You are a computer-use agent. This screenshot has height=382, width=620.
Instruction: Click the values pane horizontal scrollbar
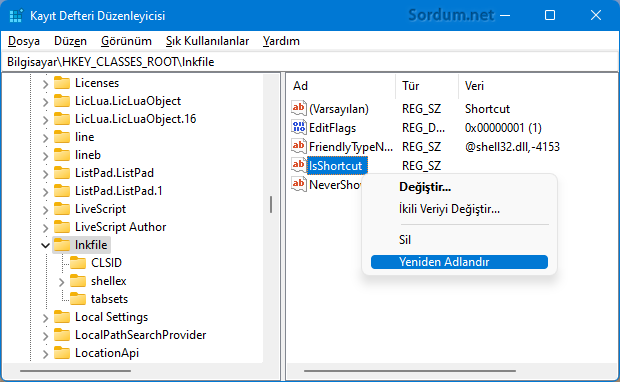[x=410, y=371]
